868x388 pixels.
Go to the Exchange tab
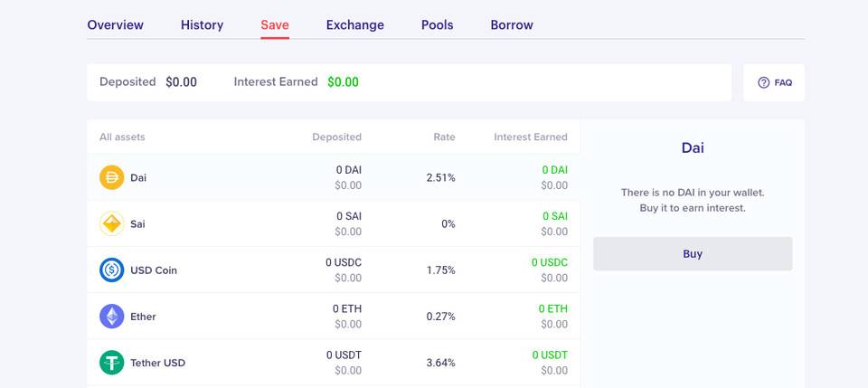pyautogui.click(x=354, y=25)
